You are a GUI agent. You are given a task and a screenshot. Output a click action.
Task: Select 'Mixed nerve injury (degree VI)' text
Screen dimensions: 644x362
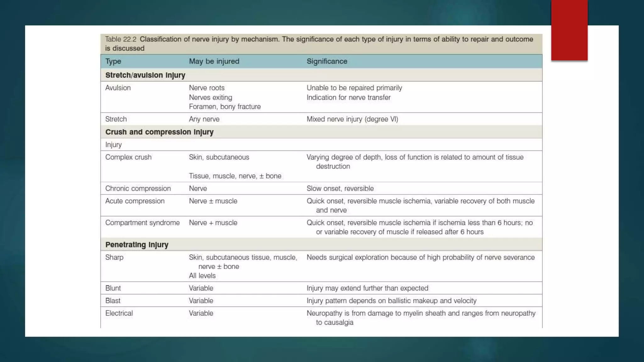click(x=352, y=119)
